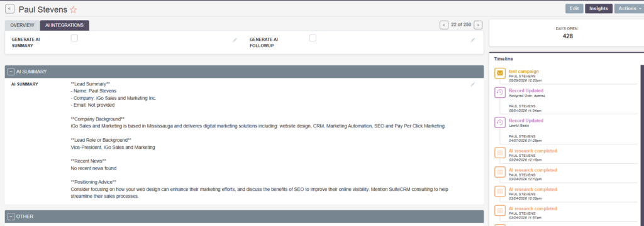Click calendar icon of AI research 11:57am entry

pos(500,210)
